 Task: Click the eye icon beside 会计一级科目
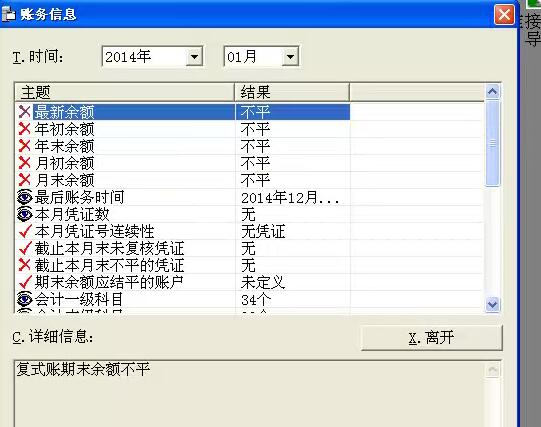coord(24,299)
